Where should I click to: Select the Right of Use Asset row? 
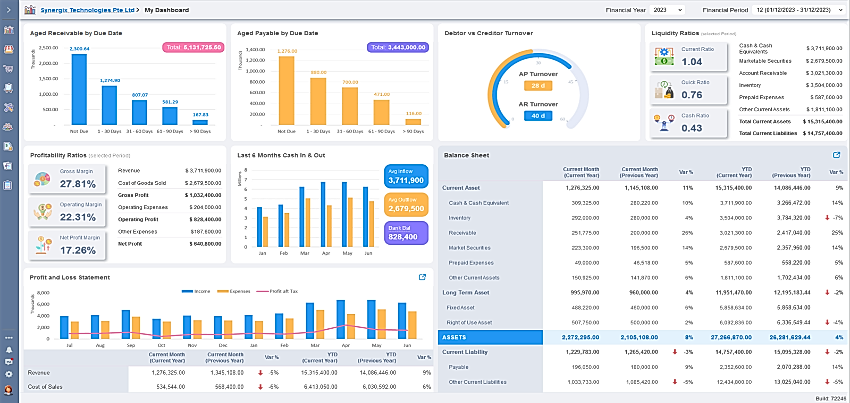point(643,322)
